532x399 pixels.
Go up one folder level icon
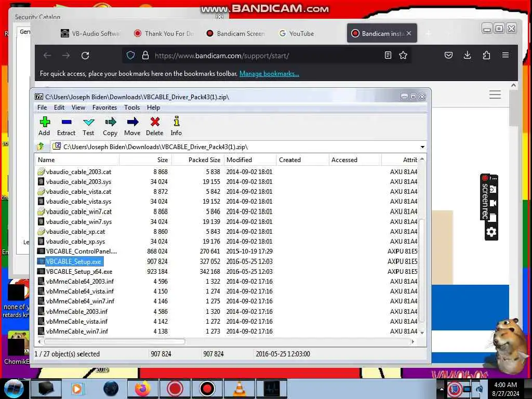click(x=41, y=146)
